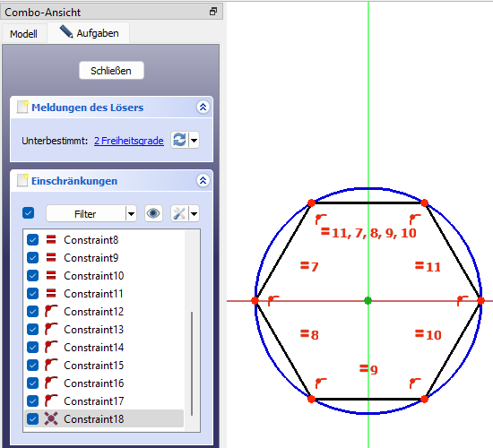Image resolution: width=493 pixels, height=448 pixels.
Task: Click the equality icon of Constraint8
Action: pyautogui.click(x=51, y=239)
